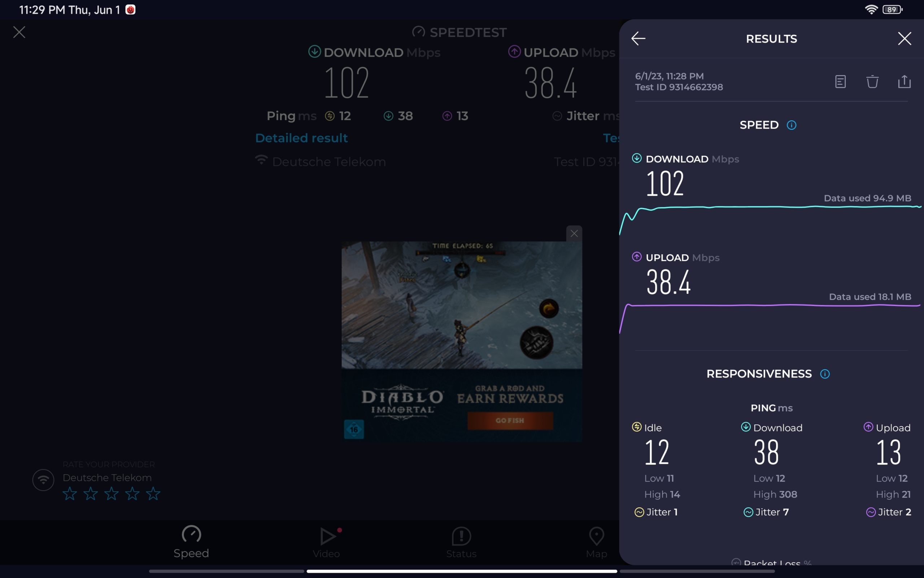The width and height of the screenshot is (924, 578).
Task: Tap the Download ping icon
Action: [746, 427]
